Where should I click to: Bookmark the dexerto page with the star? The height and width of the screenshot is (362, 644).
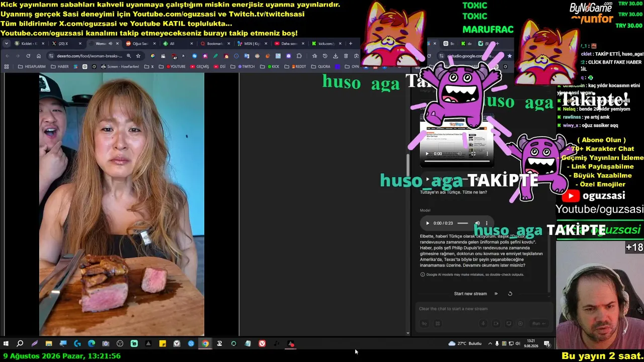(x=138, y=56)
